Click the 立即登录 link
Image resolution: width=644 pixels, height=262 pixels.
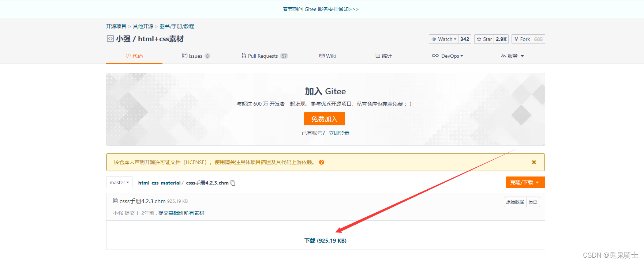339,133
